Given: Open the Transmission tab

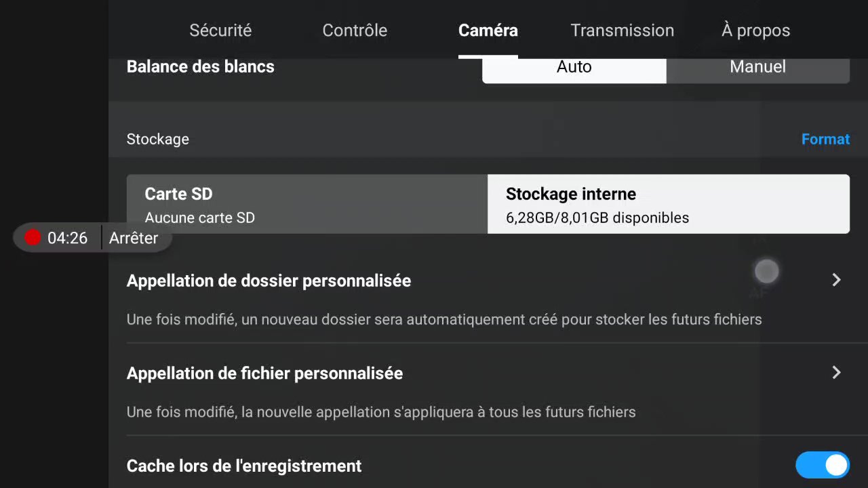Looking at the screenshot, I should point(622,30).
